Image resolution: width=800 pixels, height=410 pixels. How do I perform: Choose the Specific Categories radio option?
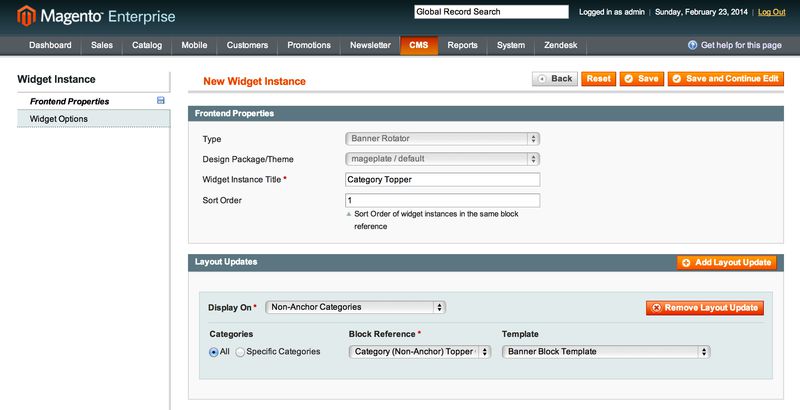pyautogui.click(x=240, y=352)
